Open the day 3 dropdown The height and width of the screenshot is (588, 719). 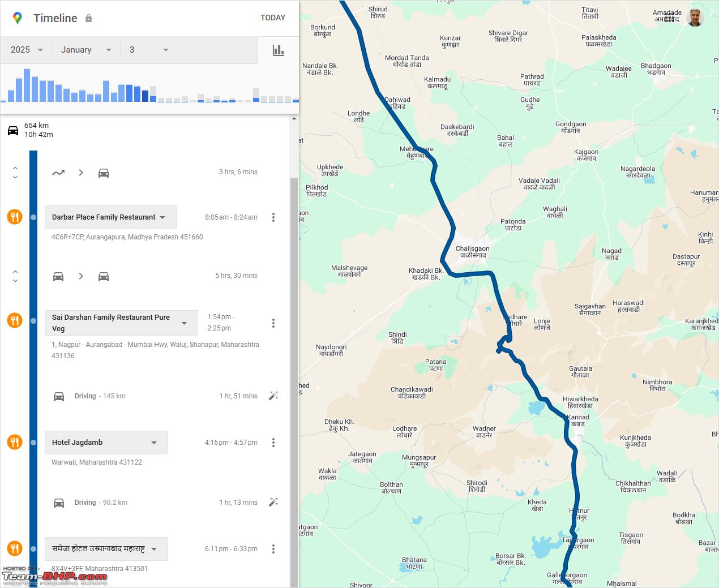click(x=149, y=50)
